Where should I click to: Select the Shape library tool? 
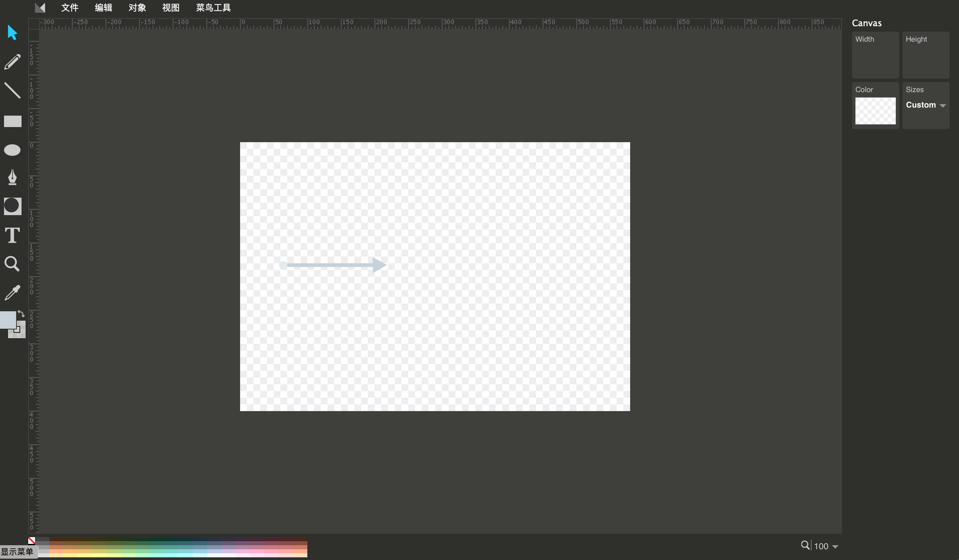coord(12,206)
